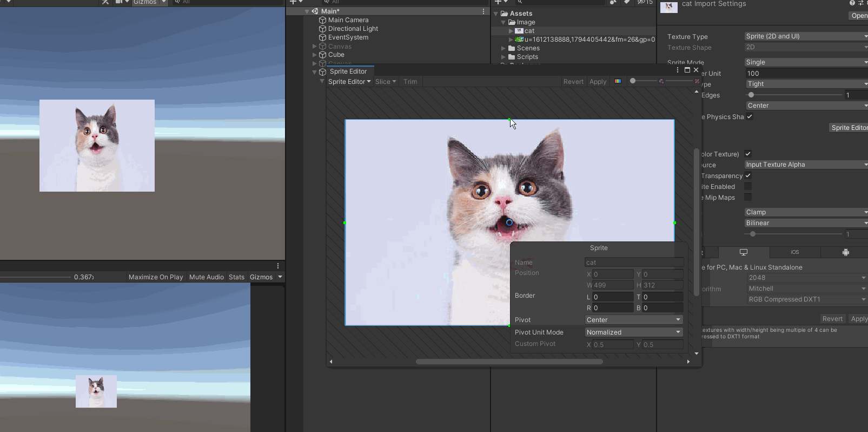Open Wrap Mode dropdown showing Clamp
Screen dimensions: 868x432
[806, 212]
